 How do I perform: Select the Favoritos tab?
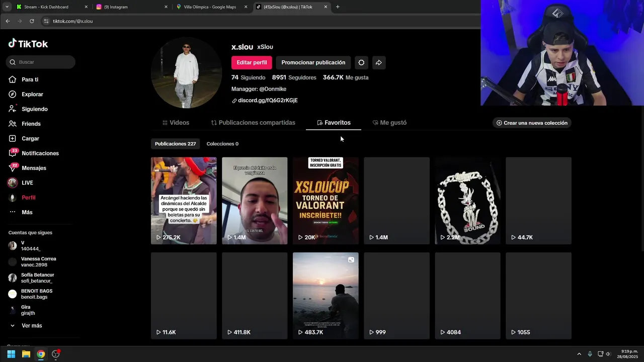[334, 123]
